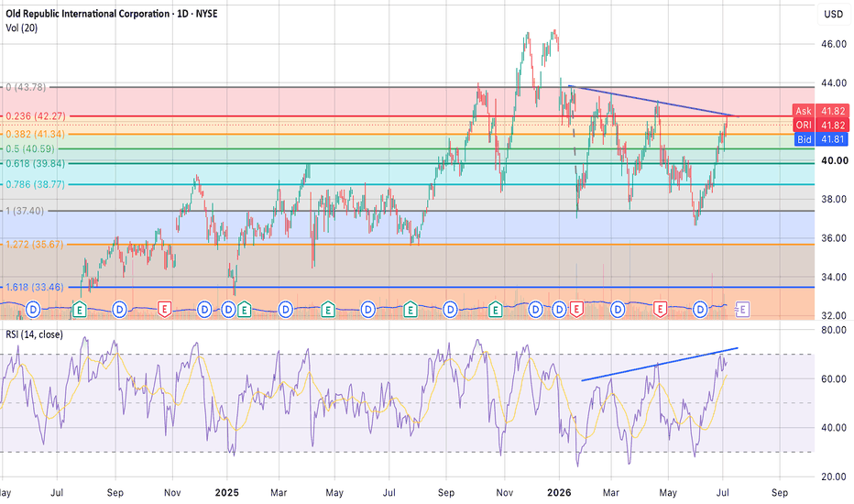Open the green earnings marker from January 2025
The image size is (854, 504).
244,310
